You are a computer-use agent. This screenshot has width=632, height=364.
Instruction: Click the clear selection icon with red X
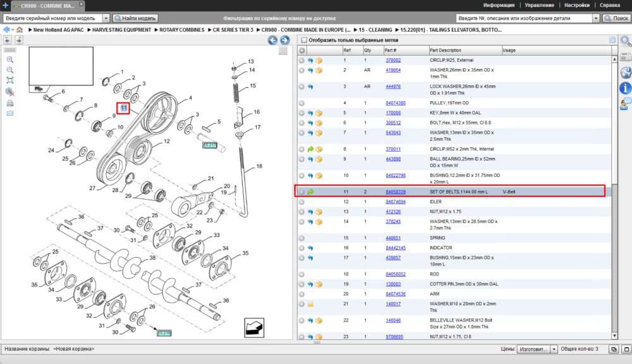click(10, 92)
